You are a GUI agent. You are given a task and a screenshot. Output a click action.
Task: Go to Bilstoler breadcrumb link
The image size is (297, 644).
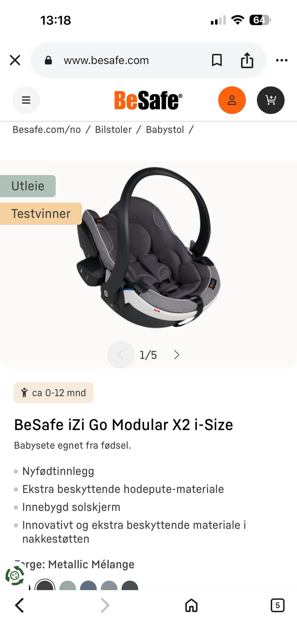pyautogui.click(x=113, y=130)
